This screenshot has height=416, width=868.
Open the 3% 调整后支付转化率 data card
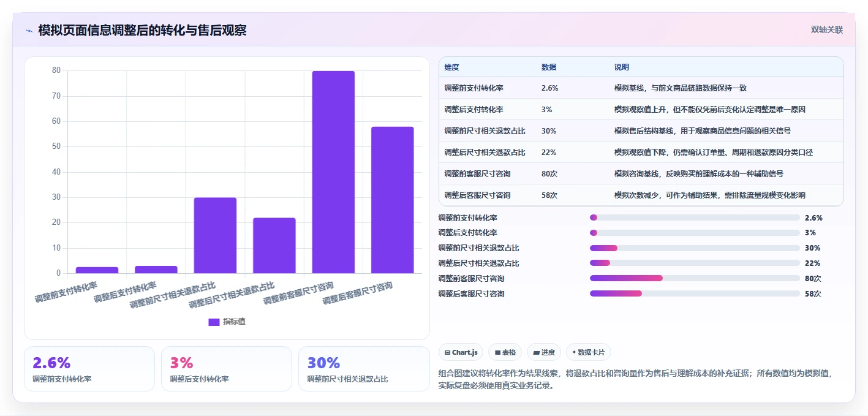point(227,369)
